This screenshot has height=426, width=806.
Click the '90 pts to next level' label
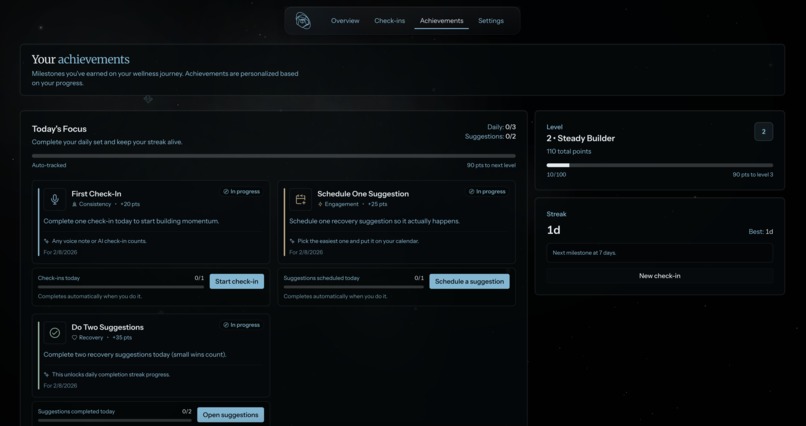click(491, 165)
